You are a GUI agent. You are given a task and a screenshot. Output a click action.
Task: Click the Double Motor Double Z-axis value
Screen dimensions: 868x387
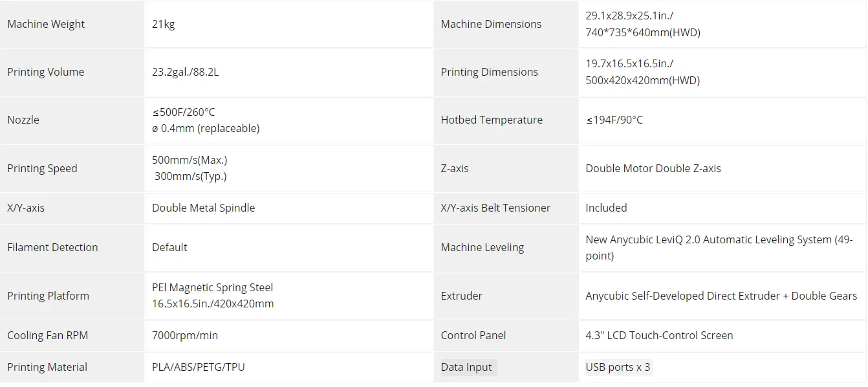coord(653,169)
